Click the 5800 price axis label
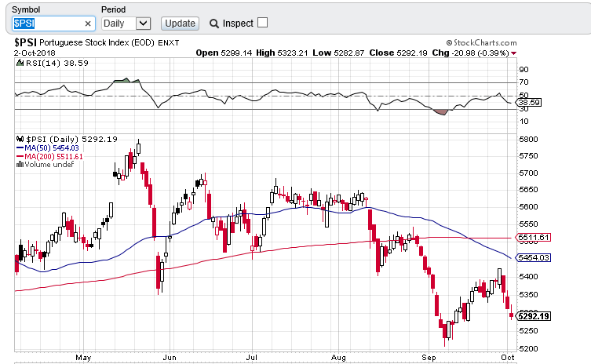This screenshot has height=364, width=591. click(528, 140)
